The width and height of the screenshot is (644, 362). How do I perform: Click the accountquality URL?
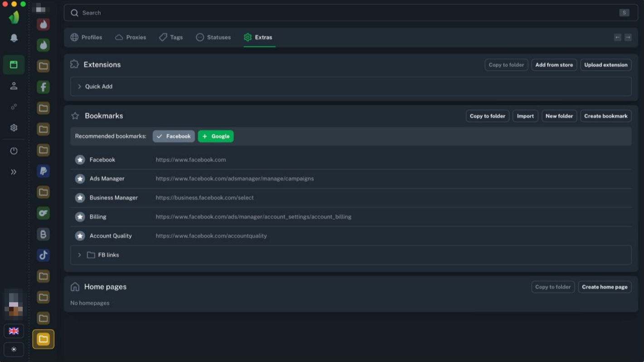click(x=211, y=236)
